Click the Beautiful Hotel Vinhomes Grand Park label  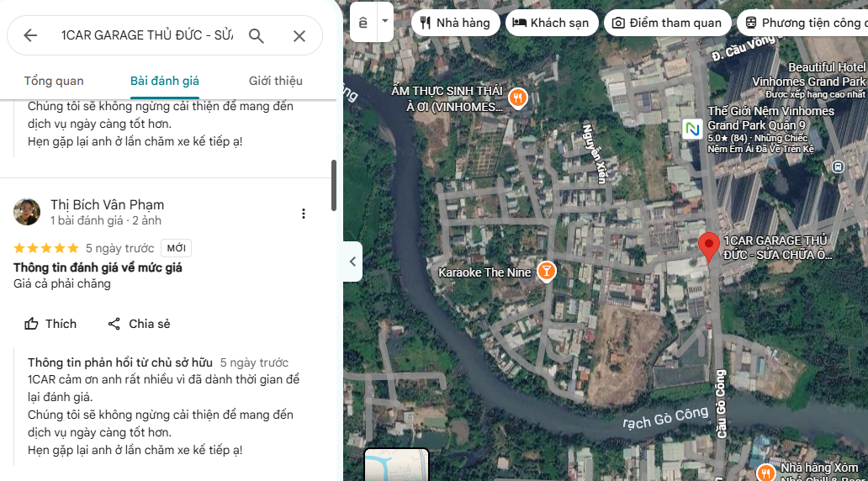point(808,80)
